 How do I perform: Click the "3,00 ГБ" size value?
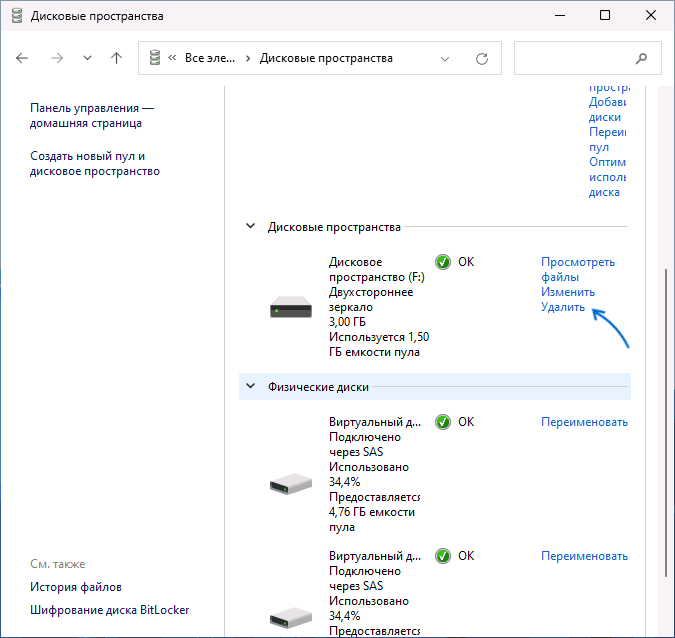click(347, 322)
